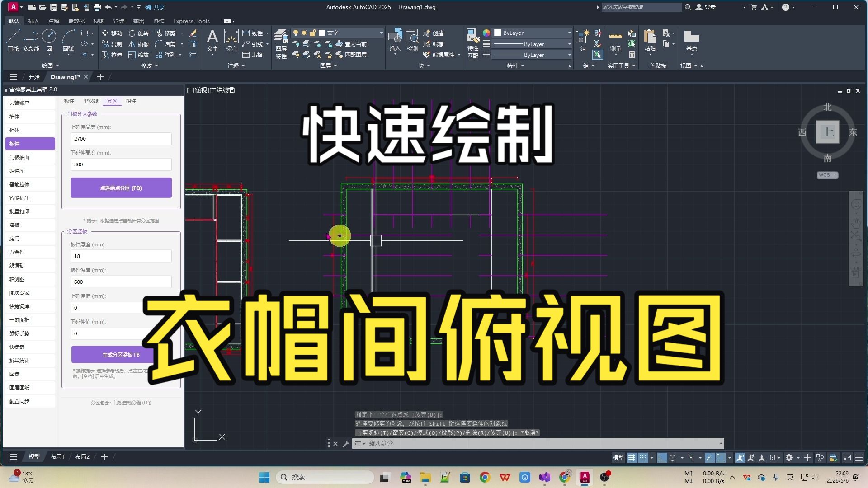Select 柜体 in the toolbox sidebar

tap(30, 130)
